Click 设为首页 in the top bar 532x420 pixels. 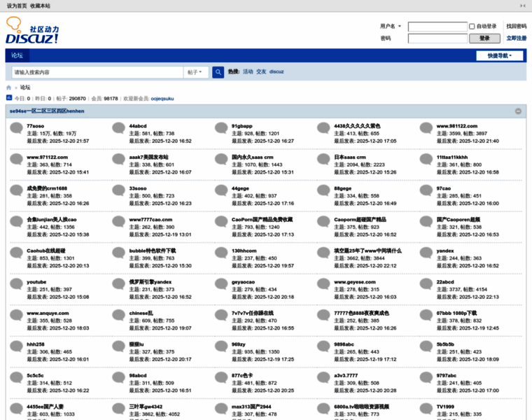point(17,6)
